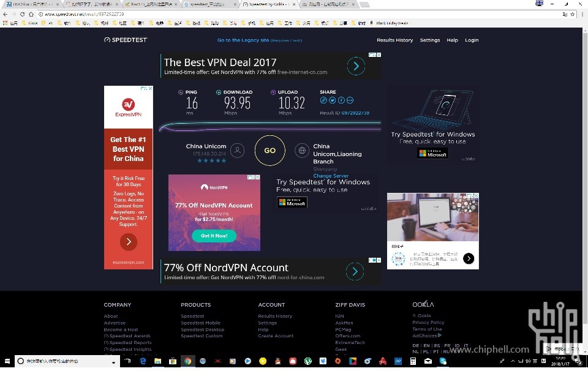Open the Windows Start menu

7,361
